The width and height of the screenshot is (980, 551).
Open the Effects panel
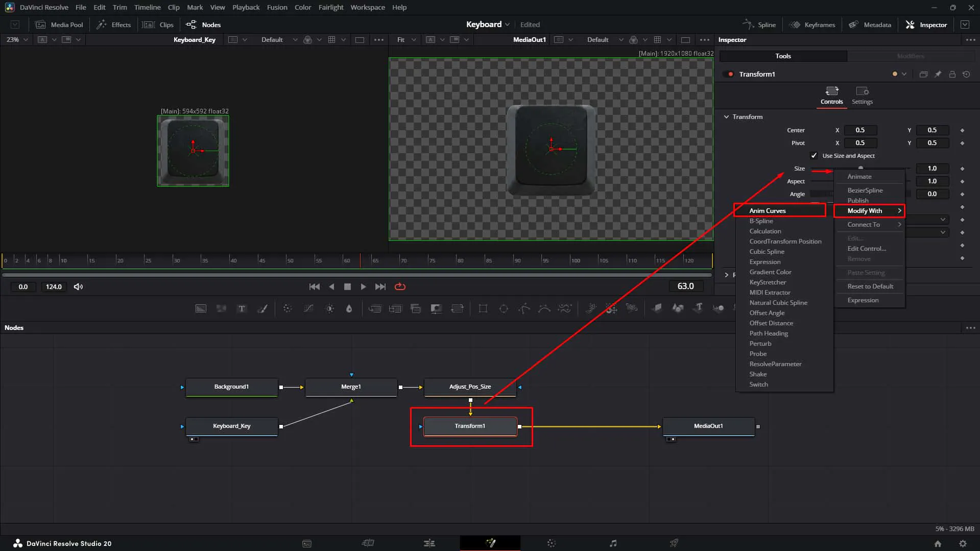coord(113,25)
